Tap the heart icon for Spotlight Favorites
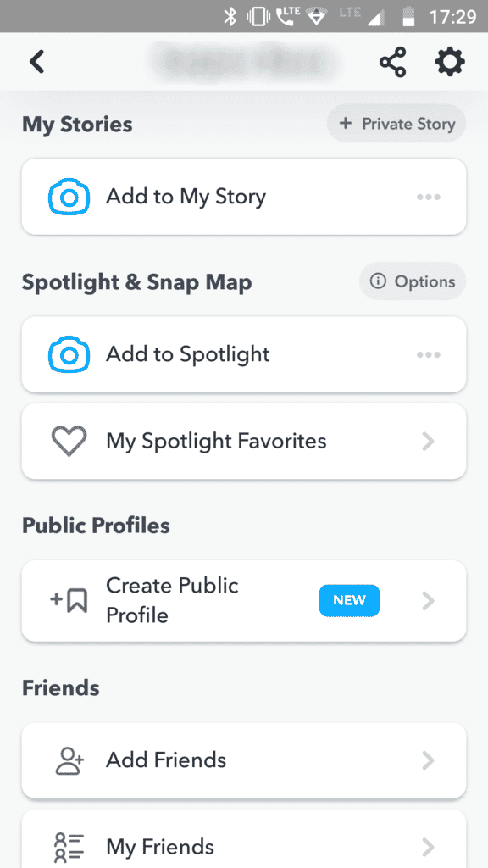This screenshot has width=488, height=868. [69, 442]
